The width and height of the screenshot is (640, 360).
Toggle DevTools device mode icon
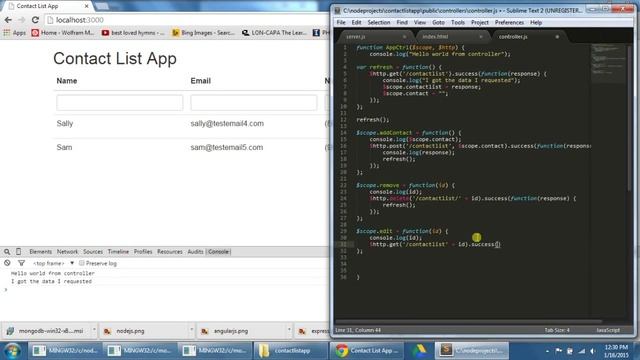18,252
